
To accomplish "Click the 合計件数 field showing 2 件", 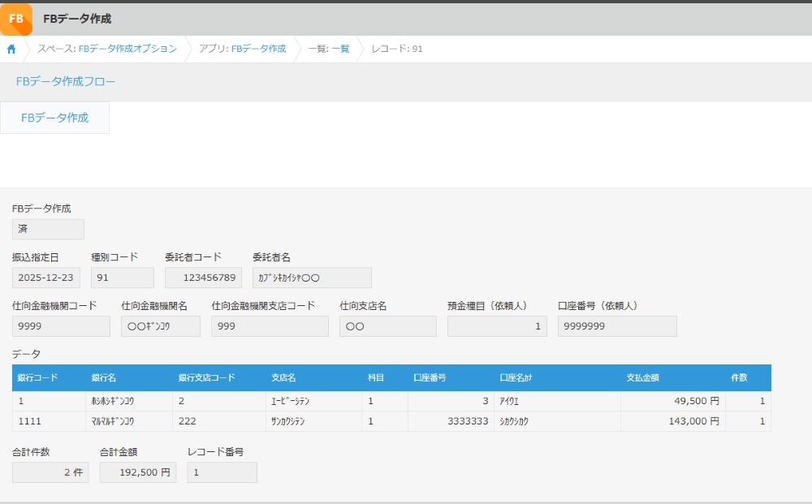I will click(x=50, y=472).
